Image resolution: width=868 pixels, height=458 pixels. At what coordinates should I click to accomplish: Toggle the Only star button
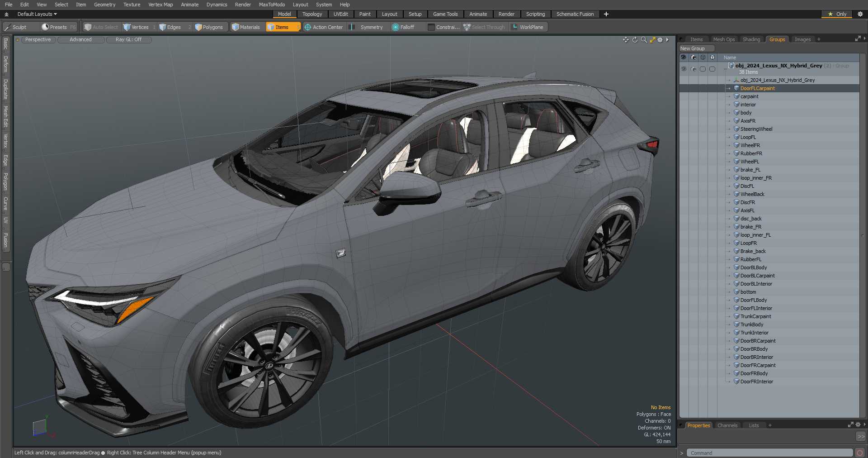(x=837, y=14)
